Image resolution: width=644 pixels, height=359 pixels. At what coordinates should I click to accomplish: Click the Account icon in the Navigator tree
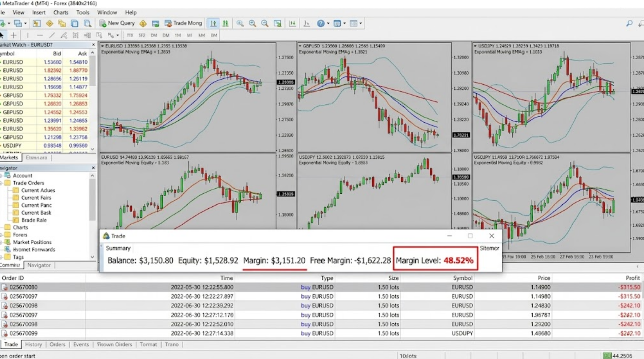click(8, 175)
